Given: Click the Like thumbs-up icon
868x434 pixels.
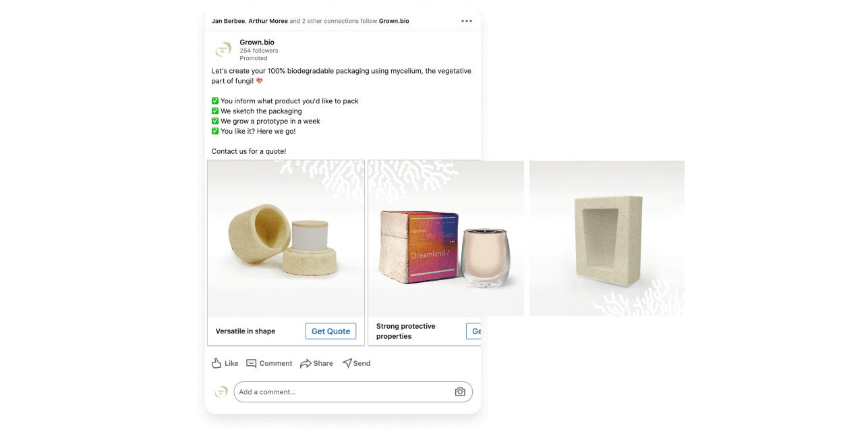Looking at the screenshot, I should click(x=216, y=363).
